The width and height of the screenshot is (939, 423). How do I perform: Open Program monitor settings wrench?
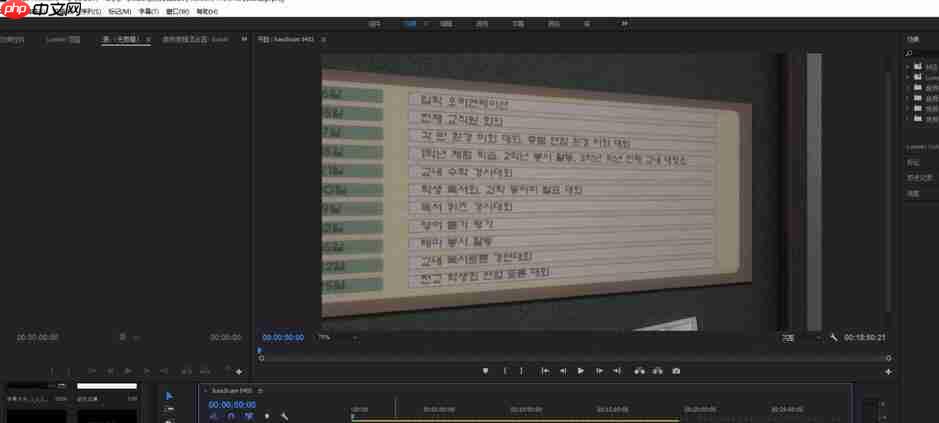(x=834, y=338)
